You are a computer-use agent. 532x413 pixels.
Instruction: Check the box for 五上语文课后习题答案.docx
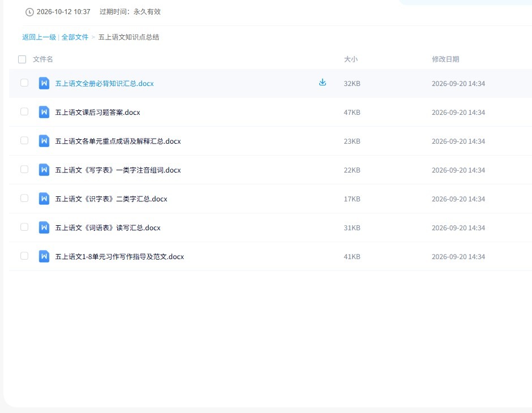(x=24, y=111)
